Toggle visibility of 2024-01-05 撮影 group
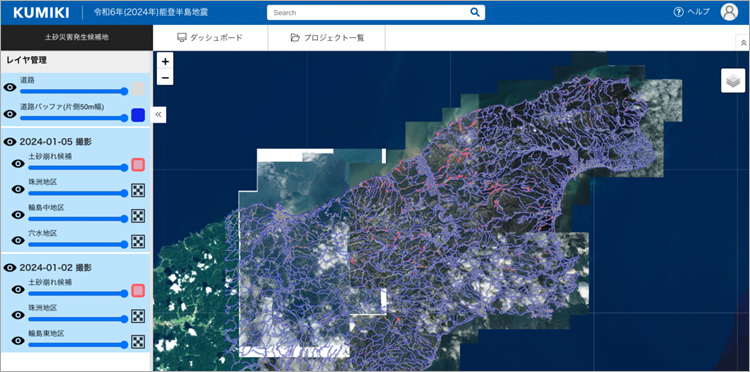The height and width of the screenshot is (372, 750). tap(10, 142)
